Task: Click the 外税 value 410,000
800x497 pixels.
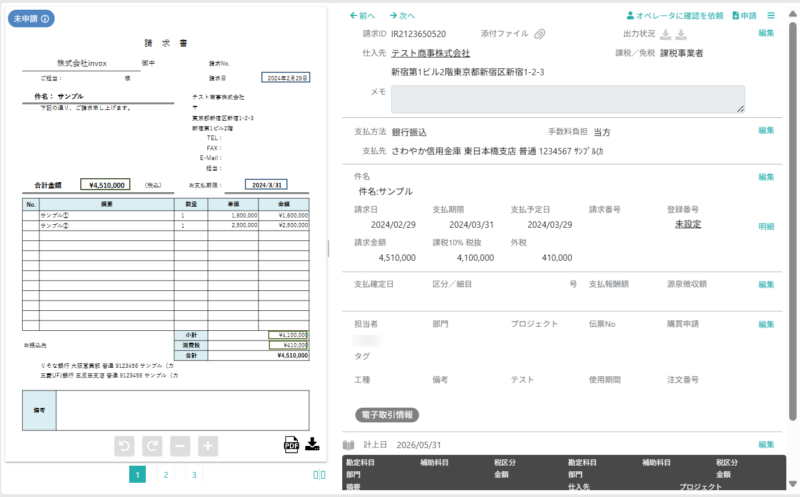Action: 557,258
